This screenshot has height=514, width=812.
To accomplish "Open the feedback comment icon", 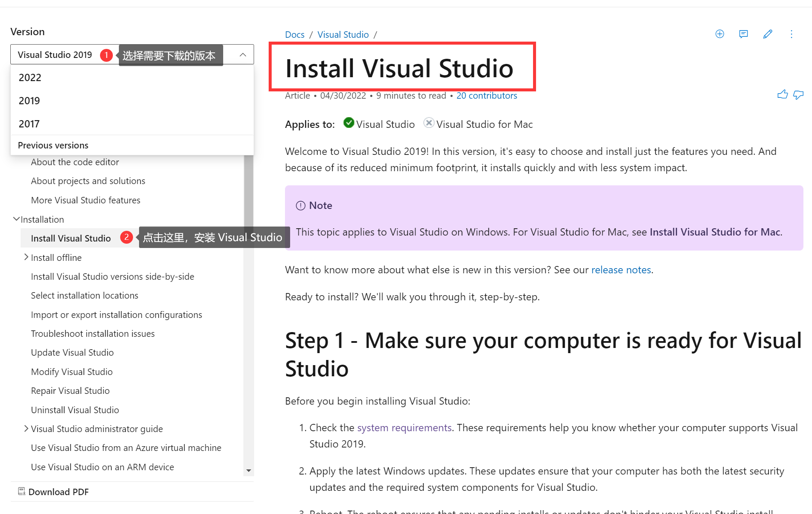I will tap(744, 34).
